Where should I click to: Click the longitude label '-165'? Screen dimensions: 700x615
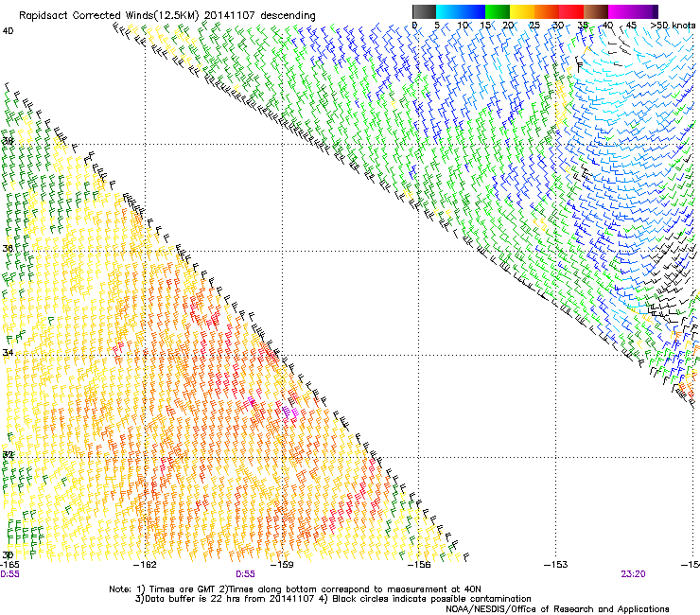coord(9,565)
